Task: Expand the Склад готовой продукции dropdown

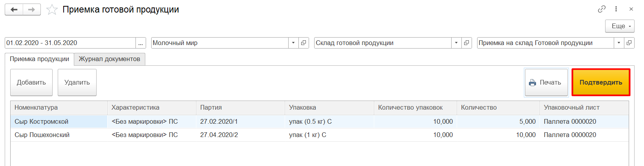Action: point(456,43)
